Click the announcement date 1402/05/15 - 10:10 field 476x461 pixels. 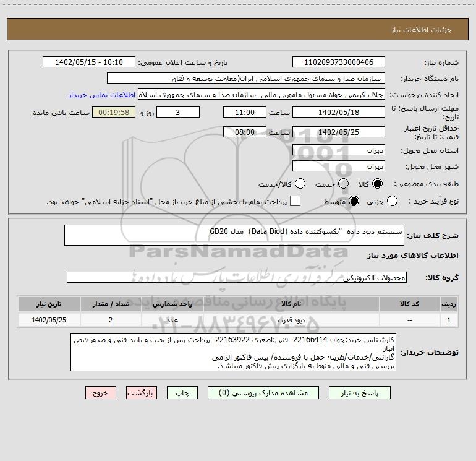(x=89, y=62)
